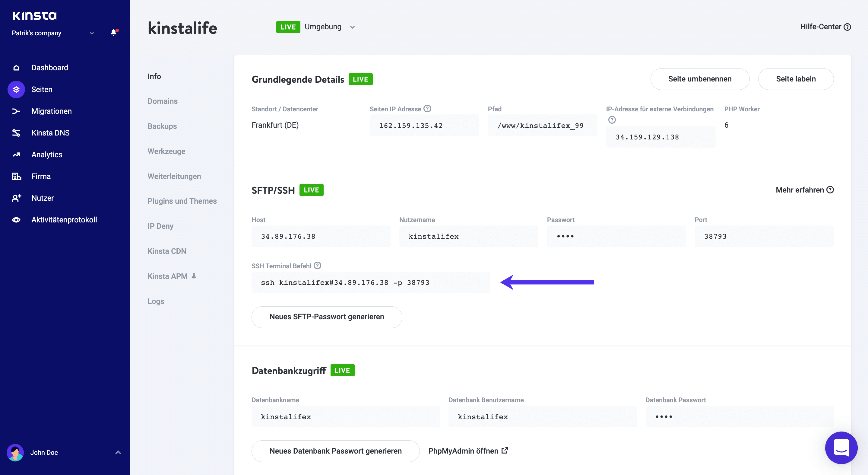Viewport: 868px width, 475px height.
Task: Click Datenbank Passwort masked field
Action: tap(740, 417)
